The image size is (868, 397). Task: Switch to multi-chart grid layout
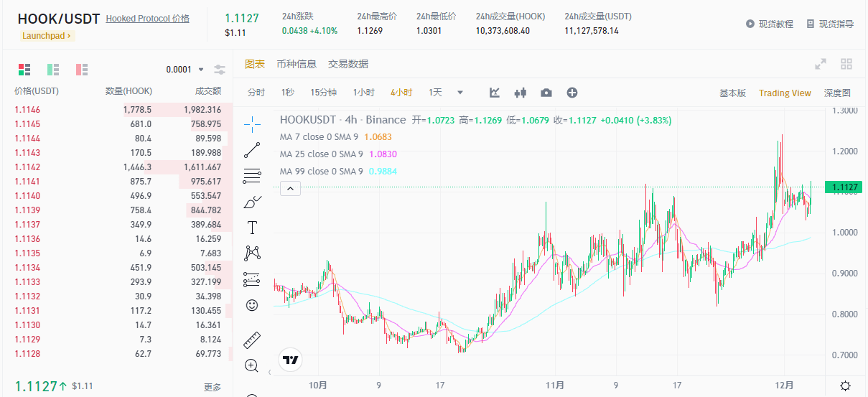click(846, 64)
